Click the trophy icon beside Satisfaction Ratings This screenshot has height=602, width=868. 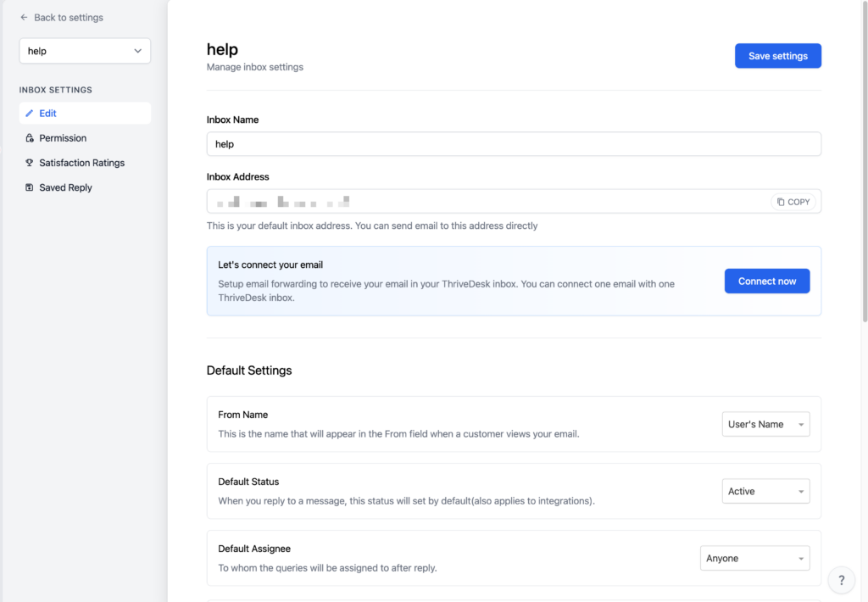click(x=31, y=162)
